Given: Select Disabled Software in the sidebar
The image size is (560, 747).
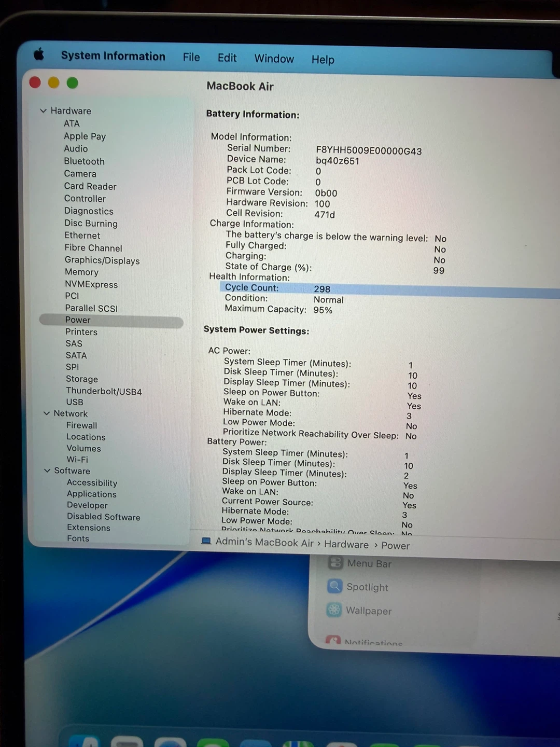Looking at the screenshot, I should pyautogui.click(x=104, y=517).
